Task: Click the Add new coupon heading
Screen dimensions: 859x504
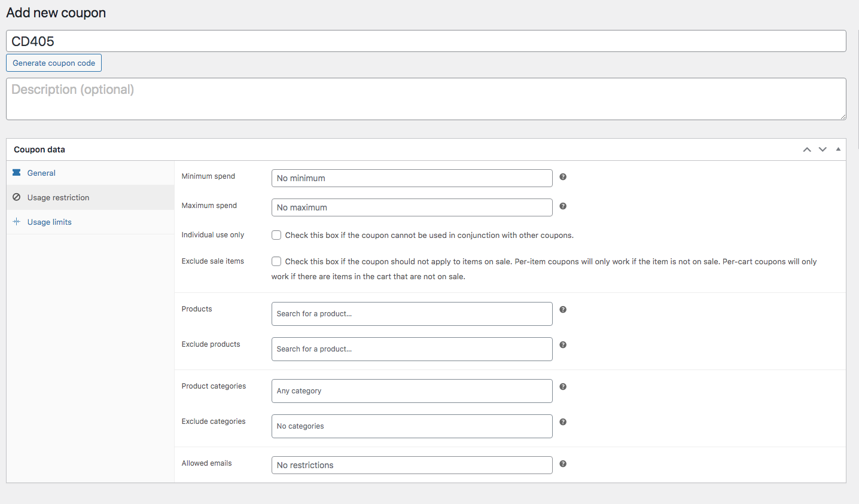Action: (x=56, y=13)
